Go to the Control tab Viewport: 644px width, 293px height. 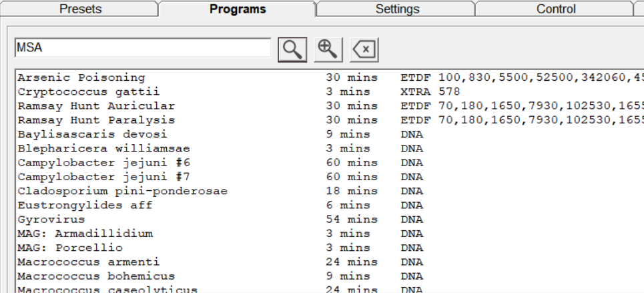555,9
